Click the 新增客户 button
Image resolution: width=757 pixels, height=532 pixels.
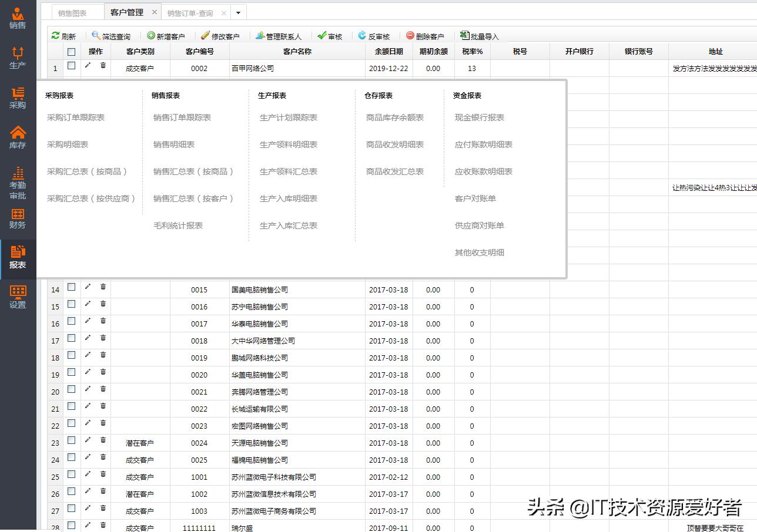click(x=167, y=36)
